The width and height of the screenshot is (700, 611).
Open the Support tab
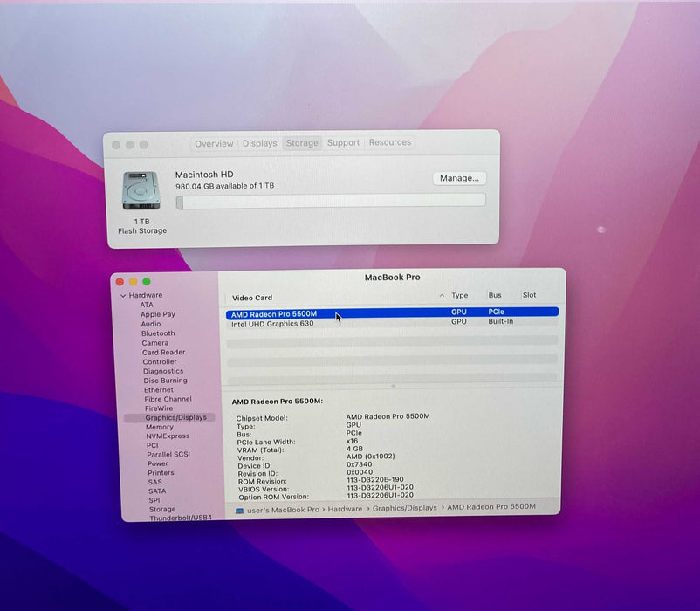coord(343,143)
